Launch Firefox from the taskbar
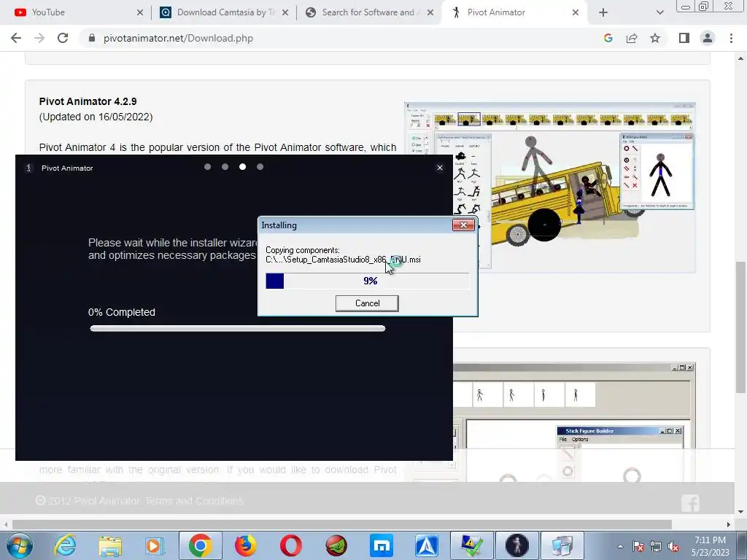Viewport: 747px width, 560px height. coord(245,545)
